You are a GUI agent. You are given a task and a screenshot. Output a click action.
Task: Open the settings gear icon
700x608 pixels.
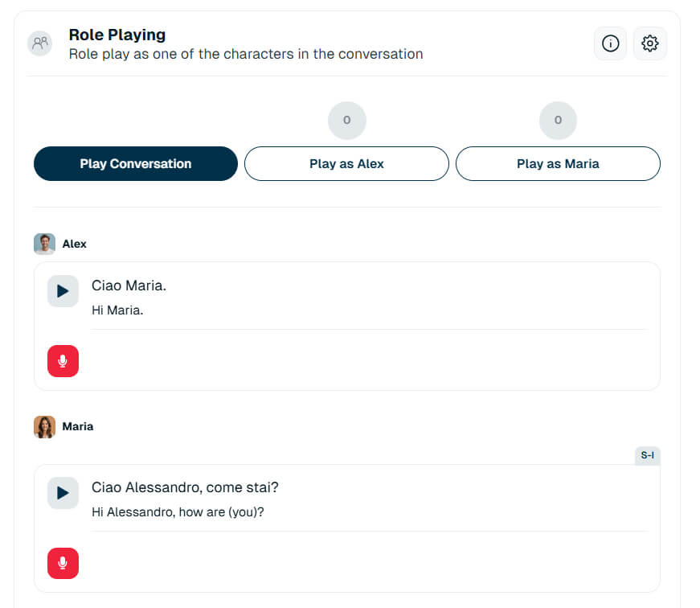pos(650,43)
